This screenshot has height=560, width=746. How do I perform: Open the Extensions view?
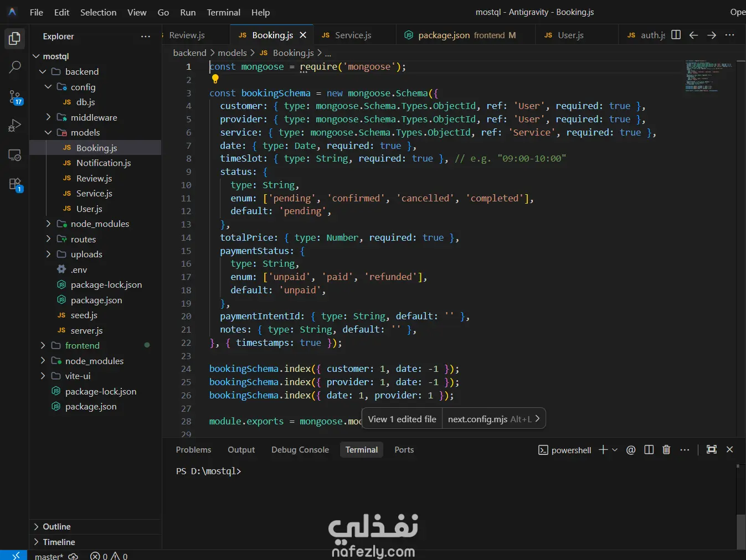point(15,184)
